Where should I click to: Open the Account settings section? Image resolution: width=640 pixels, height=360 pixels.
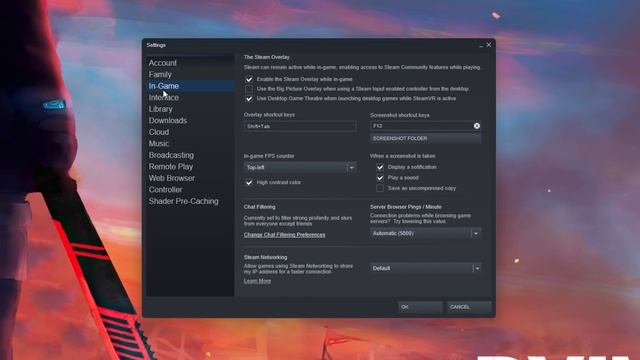click(x=162, y=63)
